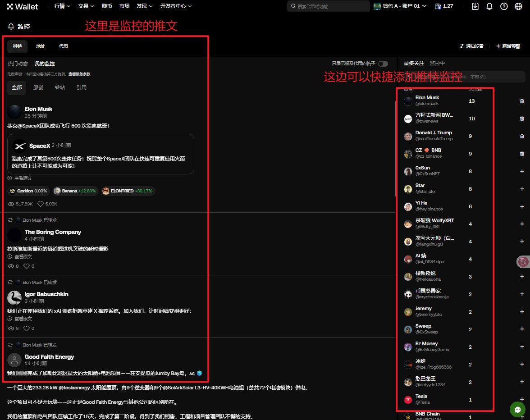Switch to 热门动态 feed
Screen dimensions: 530x420
(x=18, y=64)
